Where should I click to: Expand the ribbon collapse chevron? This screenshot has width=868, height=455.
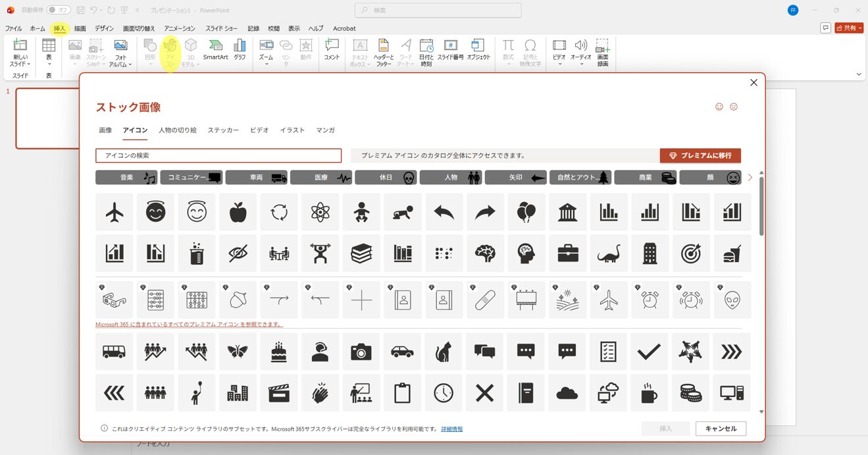click(x=859, y=74)
